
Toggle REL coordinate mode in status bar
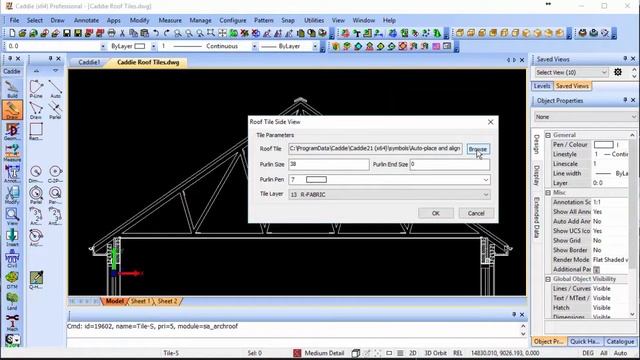click(458, 353)
